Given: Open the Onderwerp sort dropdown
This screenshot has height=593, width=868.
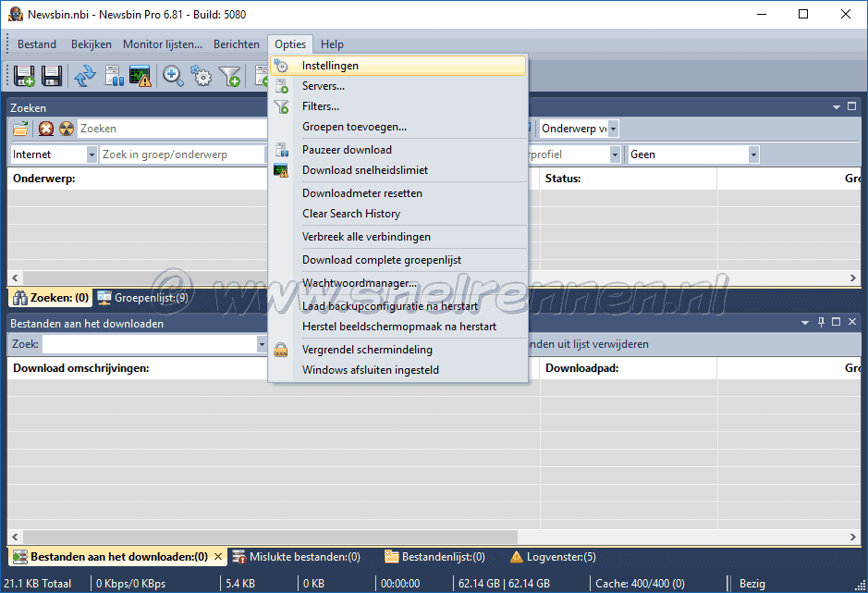Looking at the screenshot, I should point(614,129).
